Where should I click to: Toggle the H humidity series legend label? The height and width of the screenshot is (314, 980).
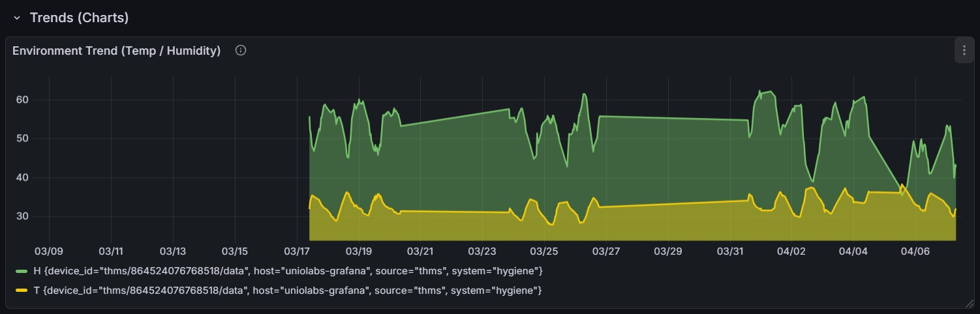288,270
